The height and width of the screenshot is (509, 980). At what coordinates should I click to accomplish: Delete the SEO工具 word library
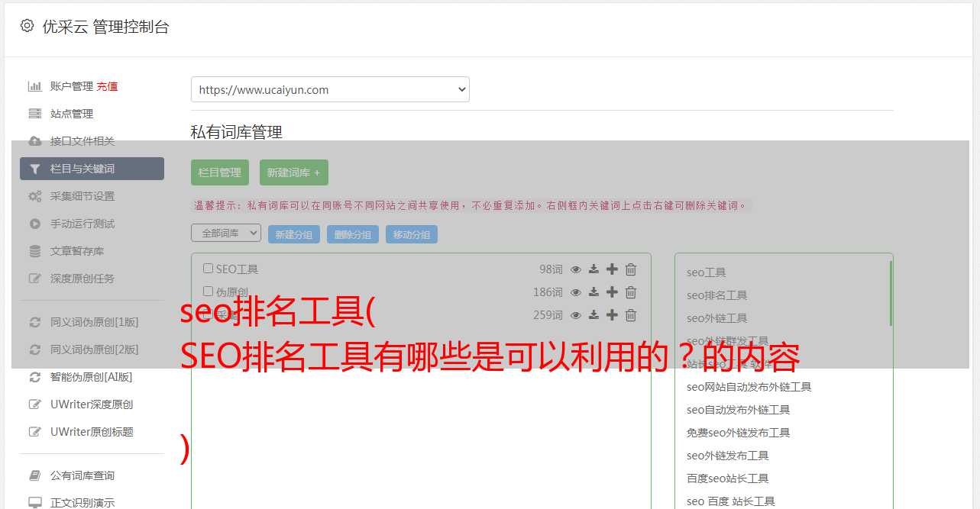[x=631, y=269]
